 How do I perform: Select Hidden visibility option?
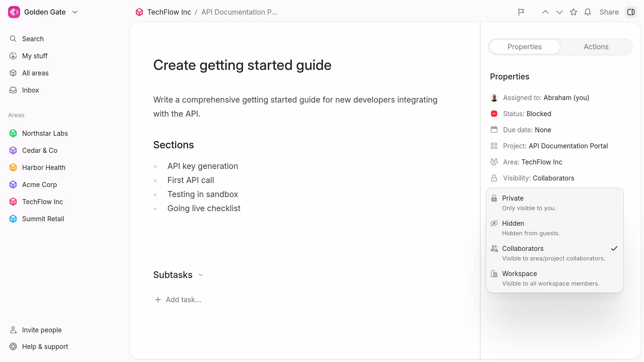point(554,228)
